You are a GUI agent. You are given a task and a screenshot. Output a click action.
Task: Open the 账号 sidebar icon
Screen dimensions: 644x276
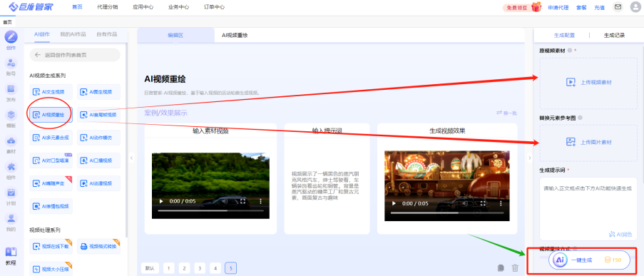(x=11, y=63)
